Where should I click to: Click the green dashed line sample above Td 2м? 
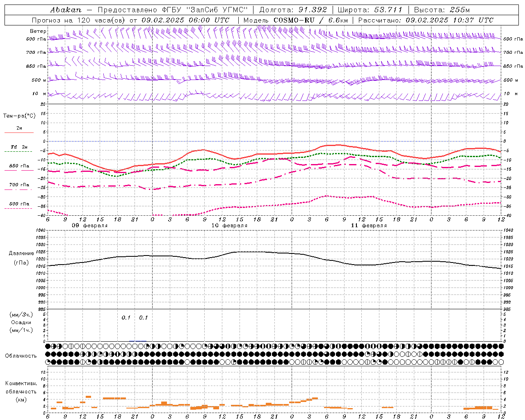[19, 152]
